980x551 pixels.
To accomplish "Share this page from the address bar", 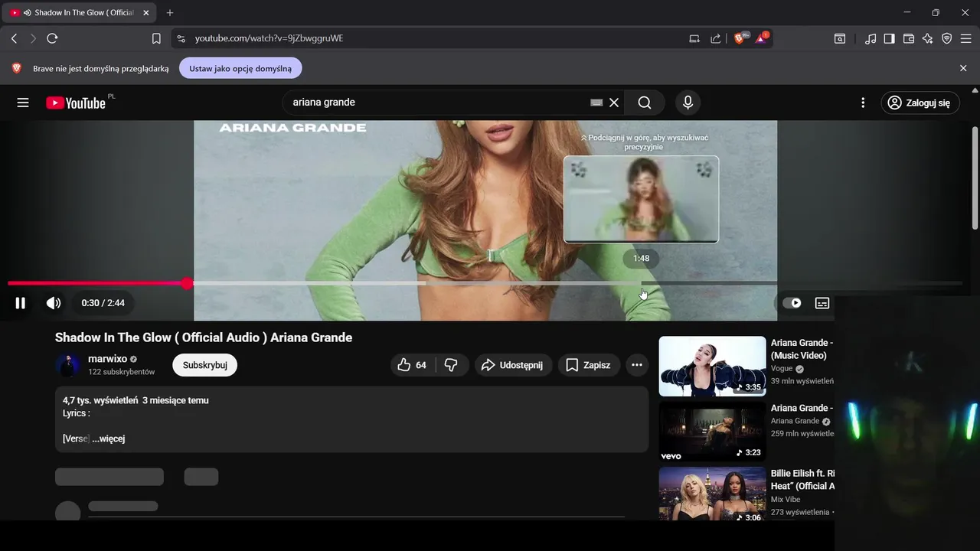I will 716,38.
